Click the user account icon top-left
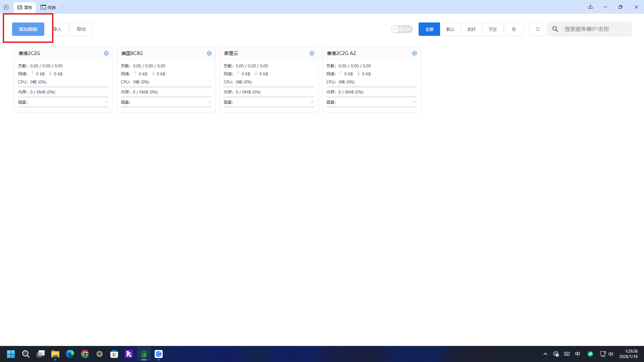The width and height of the screenshot is (644, 362). pyautogui.click(x=6, y=7)
